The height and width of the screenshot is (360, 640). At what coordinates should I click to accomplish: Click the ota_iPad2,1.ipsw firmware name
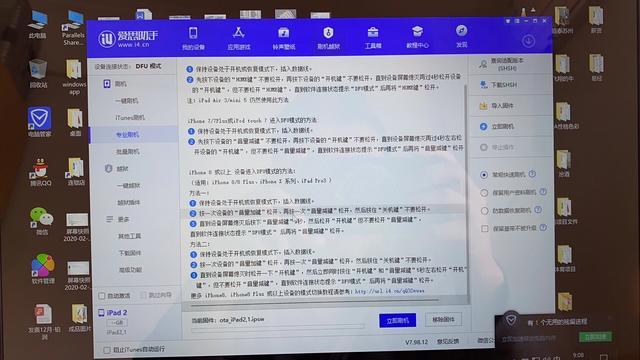tap(242, 320)
